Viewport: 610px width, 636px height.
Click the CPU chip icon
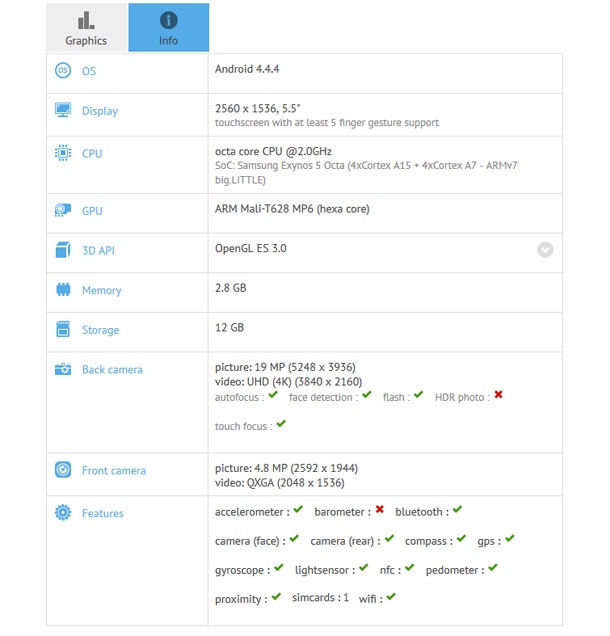63,153
